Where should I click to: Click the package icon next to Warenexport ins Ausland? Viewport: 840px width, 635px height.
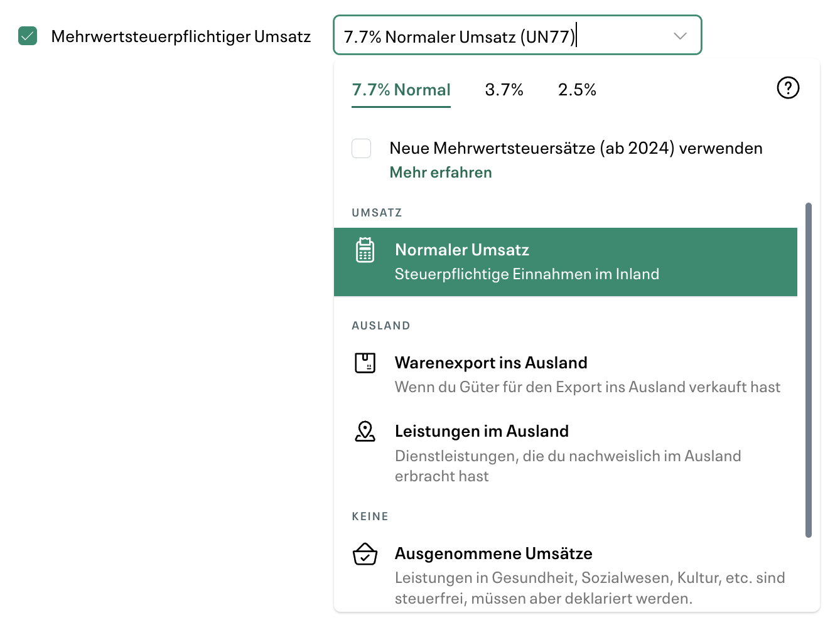point(365,363)
